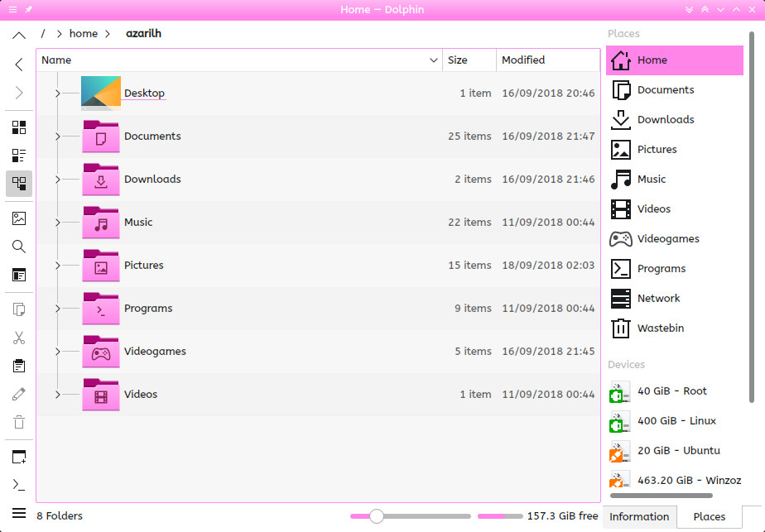The height and width of the screenshot is (532, 765).
Task: Go to home in breadcrumb path
Action: 84,34
